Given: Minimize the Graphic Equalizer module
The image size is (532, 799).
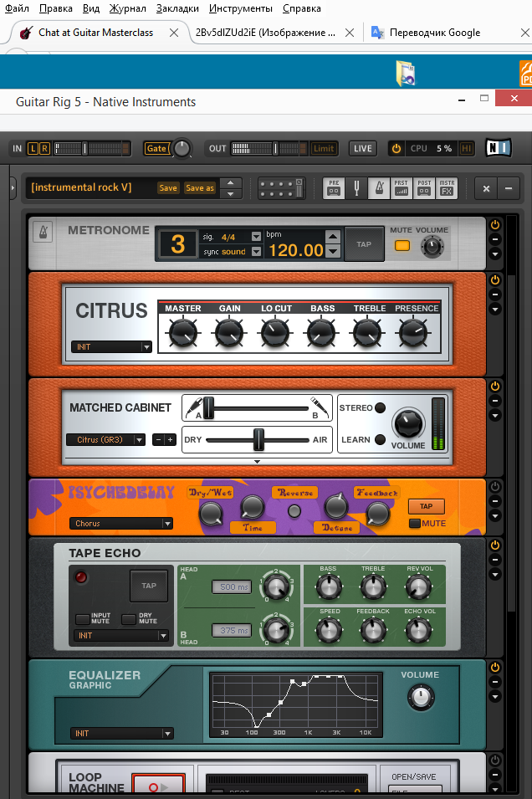Looking at the screenshot, I should [x=495, y=682].
